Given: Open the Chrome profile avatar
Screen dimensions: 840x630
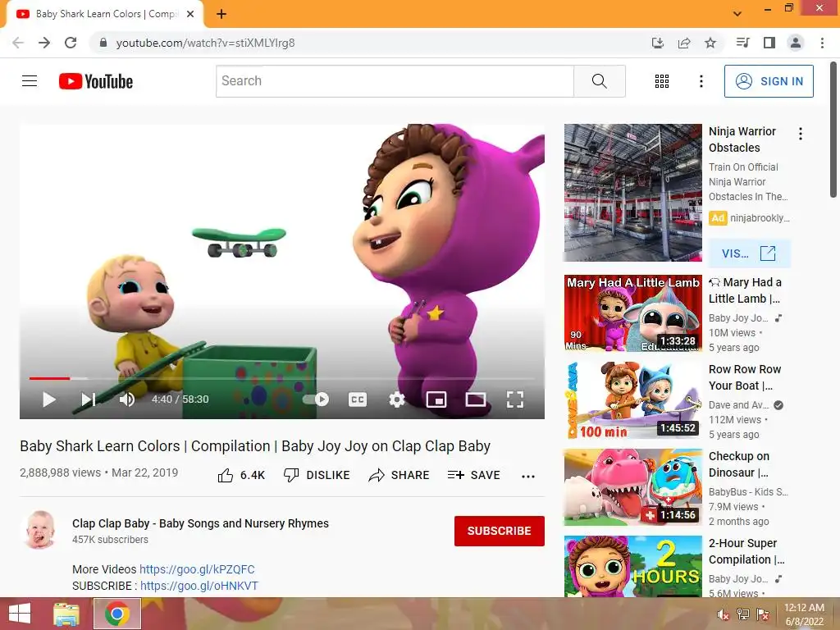Looking at the screenshot, I should pos(796,43).
